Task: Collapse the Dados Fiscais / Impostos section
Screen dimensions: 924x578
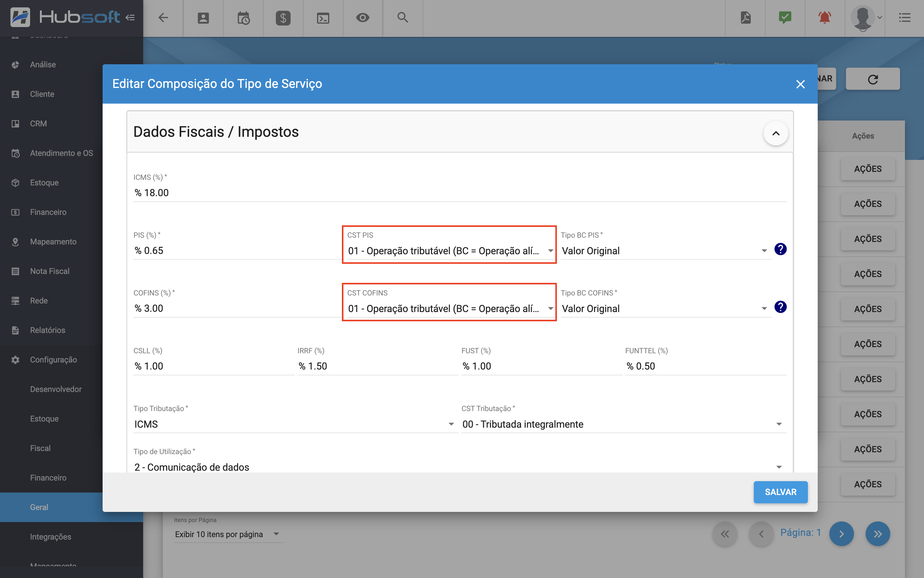Action: (775, 133)
